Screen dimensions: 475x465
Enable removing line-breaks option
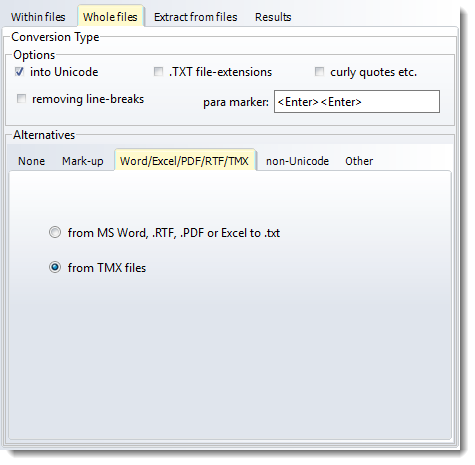click(21, 99)
